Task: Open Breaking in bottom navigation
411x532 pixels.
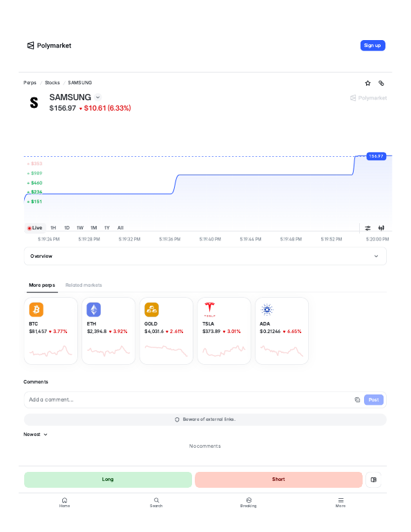Action: pos(249,502)
